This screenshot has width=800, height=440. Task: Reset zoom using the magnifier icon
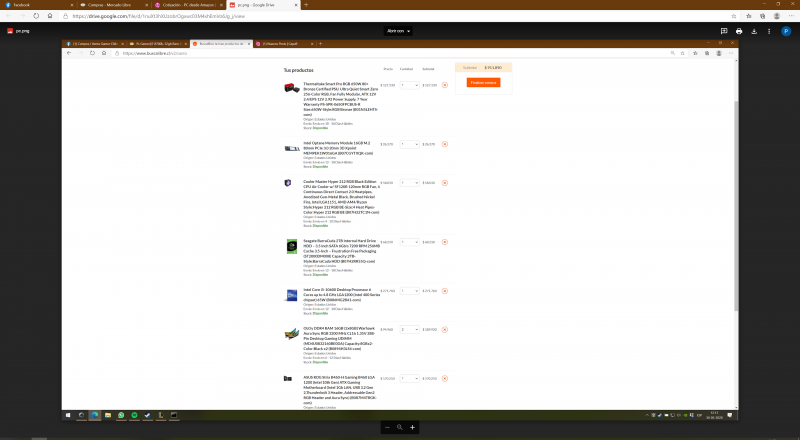pyautogui.click(x=399, y=427)
